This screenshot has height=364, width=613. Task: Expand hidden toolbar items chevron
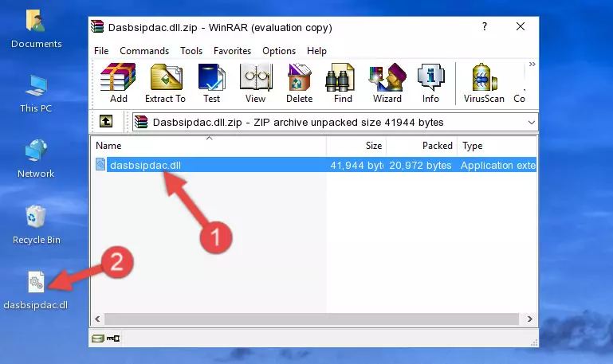point(532,64)
